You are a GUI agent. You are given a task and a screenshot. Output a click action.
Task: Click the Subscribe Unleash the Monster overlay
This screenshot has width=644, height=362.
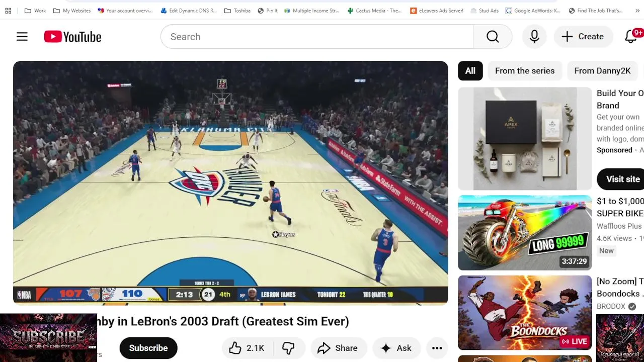[48, 338]
